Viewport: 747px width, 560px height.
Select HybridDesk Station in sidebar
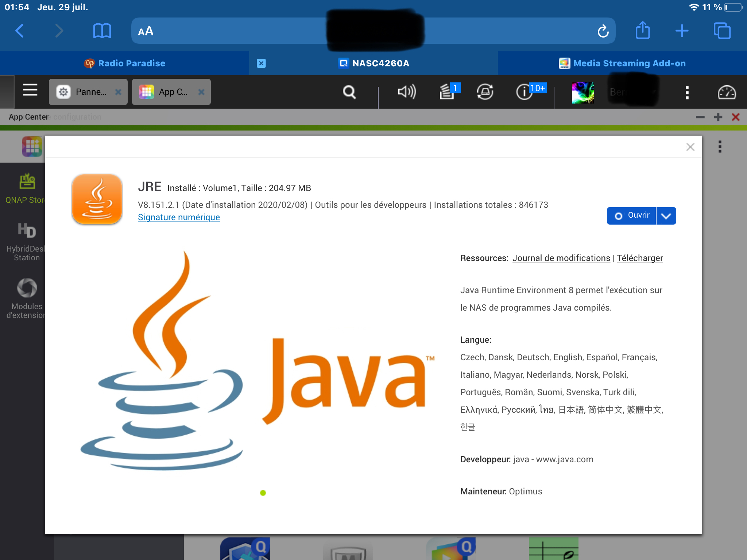[x=26, y=241]
